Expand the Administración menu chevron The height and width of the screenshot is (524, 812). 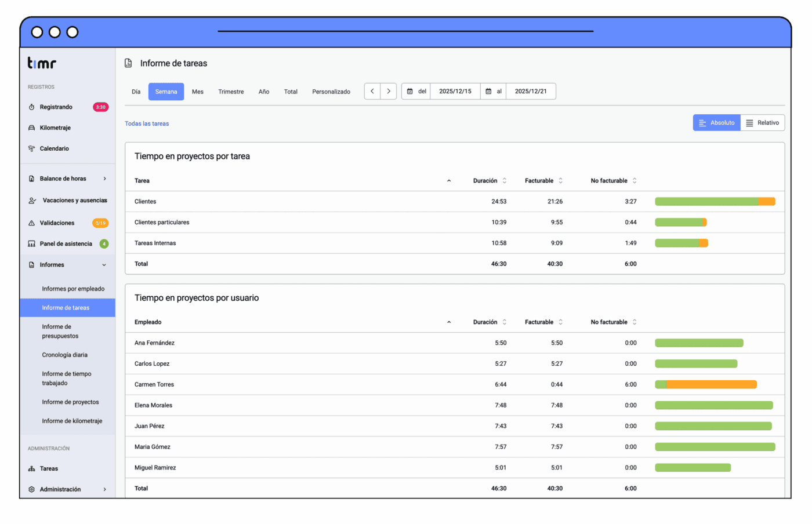click(104, 490)
